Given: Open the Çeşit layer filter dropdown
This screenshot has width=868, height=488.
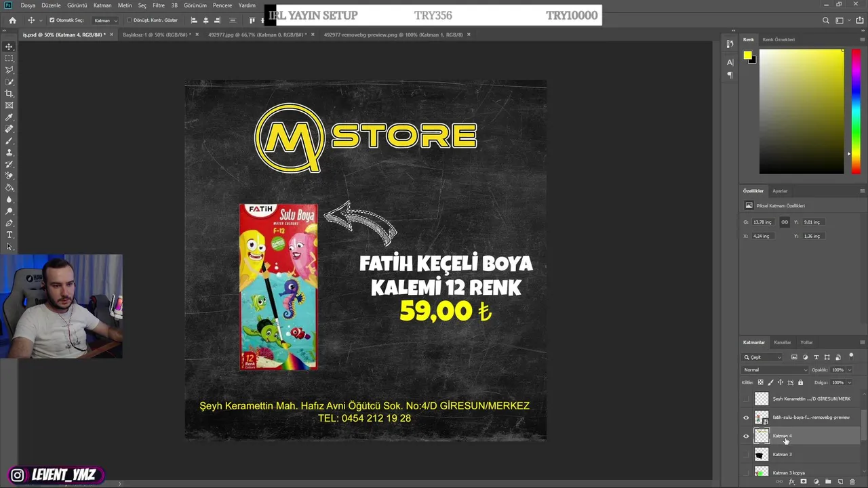Looking at the screenshot, I should 763,357.
